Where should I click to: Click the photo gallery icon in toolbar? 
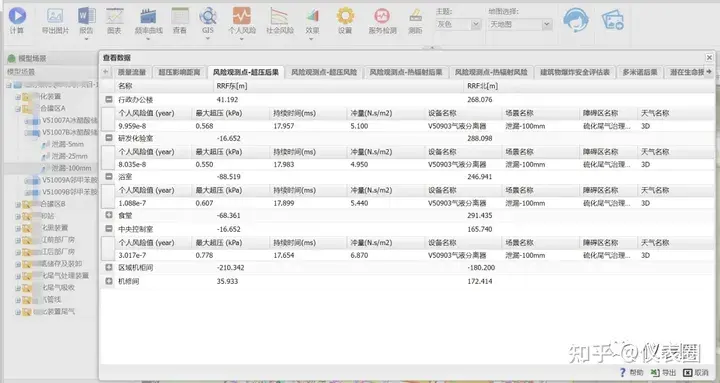point(613,20)
